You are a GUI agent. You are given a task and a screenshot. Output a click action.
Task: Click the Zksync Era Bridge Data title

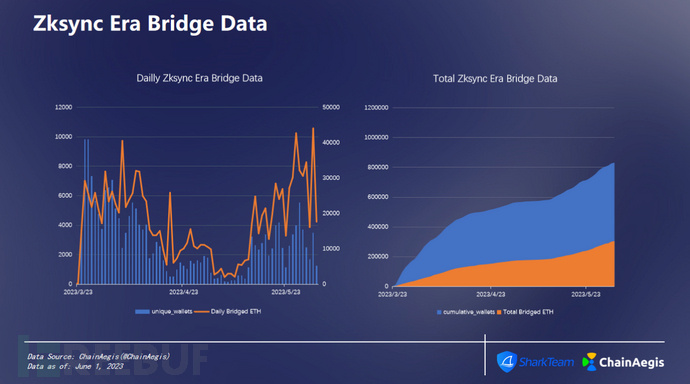[x=150, y=23]
